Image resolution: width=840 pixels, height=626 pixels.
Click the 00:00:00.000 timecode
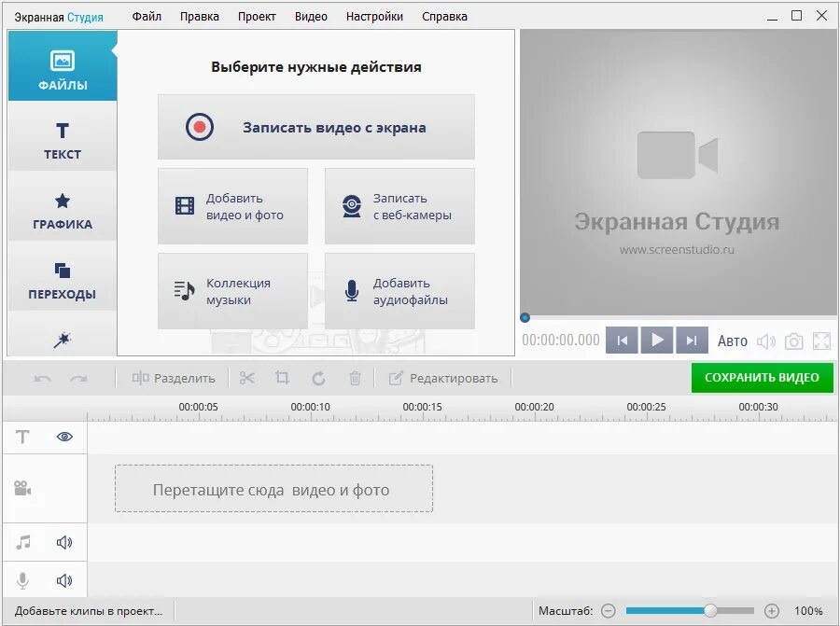pyautogui.click(x=561, y=340)
